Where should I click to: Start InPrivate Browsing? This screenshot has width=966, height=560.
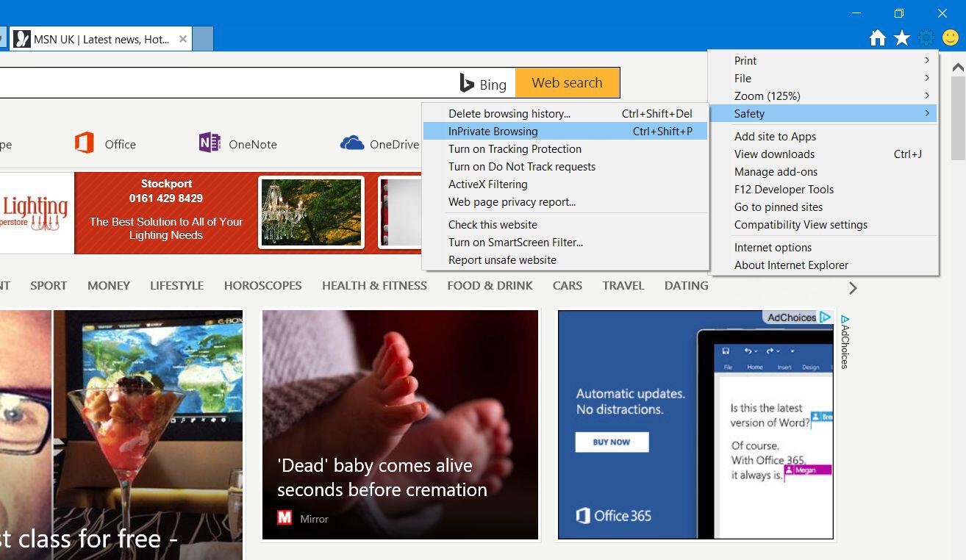(565, 131)
